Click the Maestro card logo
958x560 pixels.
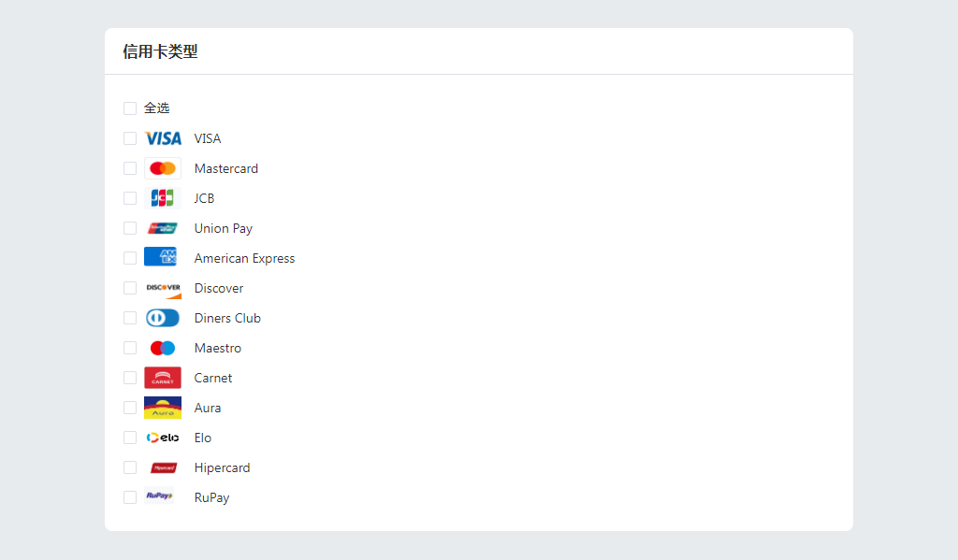click(x=163, y=348)
